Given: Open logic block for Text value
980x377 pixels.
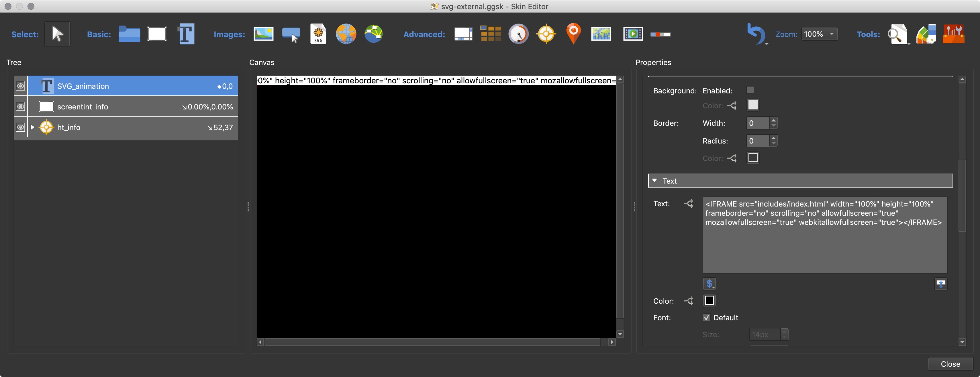Looking at the screenshot, I should (x=688, y=203).
